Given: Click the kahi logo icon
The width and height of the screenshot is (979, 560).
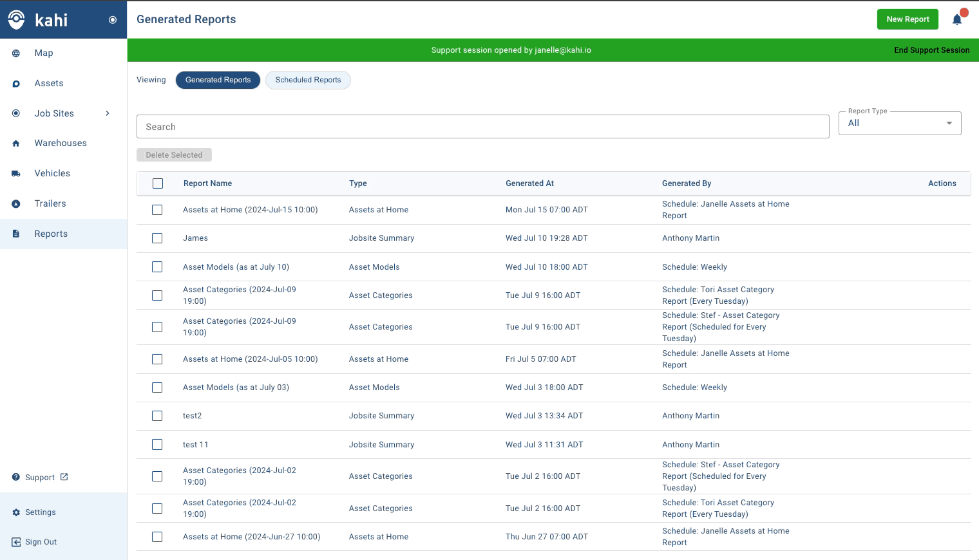Looking at the screenshot, I should click(16, 20).
